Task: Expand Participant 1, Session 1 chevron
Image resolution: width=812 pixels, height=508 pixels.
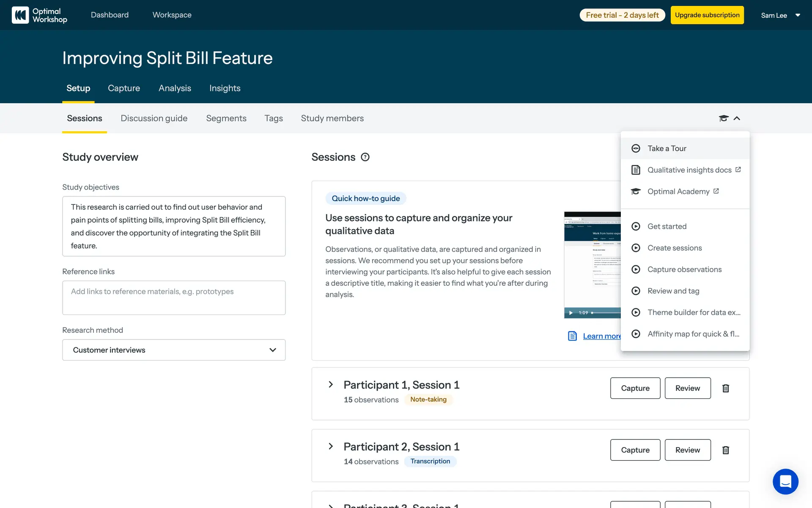Action: click(331, 384)
